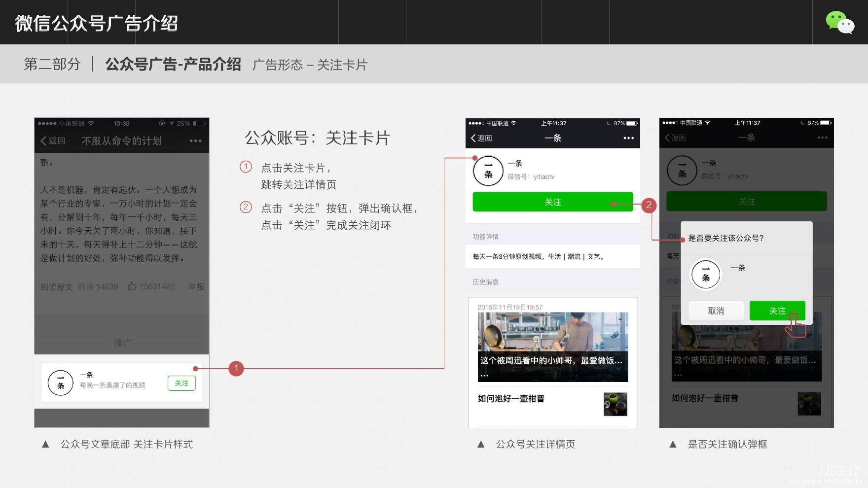The height and width of the screenshot is (488, 868).
Task: Tap the back chevron on the 一条 detail page
Action: coord(475,138)
